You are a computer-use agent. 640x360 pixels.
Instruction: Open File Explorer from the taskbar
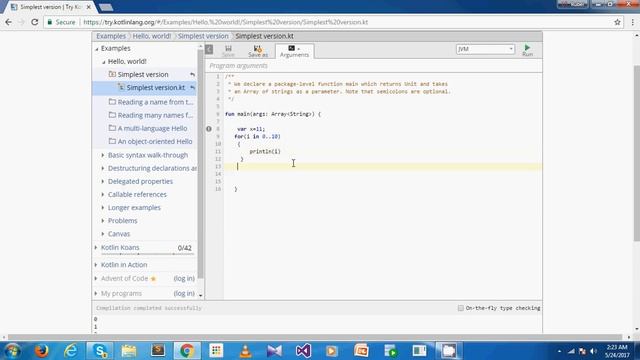(129, 351)
